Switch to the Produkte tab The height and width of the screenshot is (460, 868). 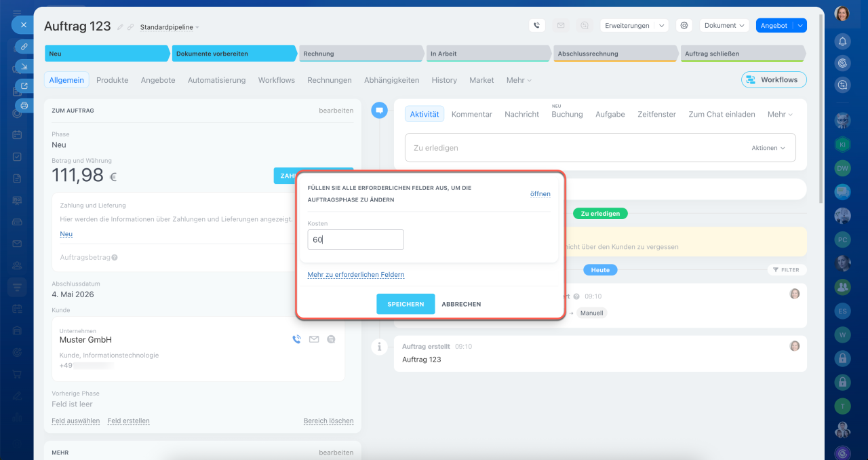112,80
